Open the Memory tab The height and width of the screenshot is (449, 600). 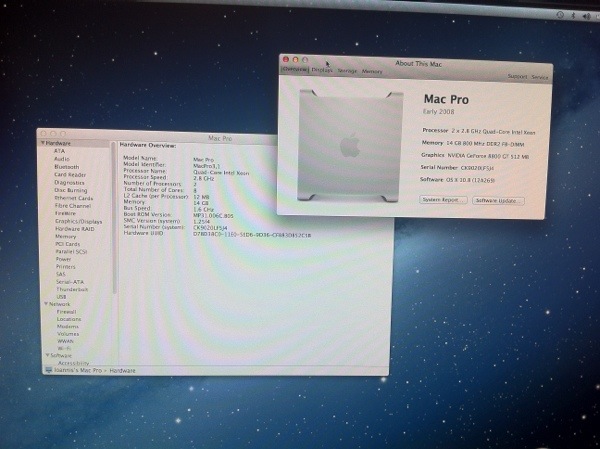click(x=372, y=72)
